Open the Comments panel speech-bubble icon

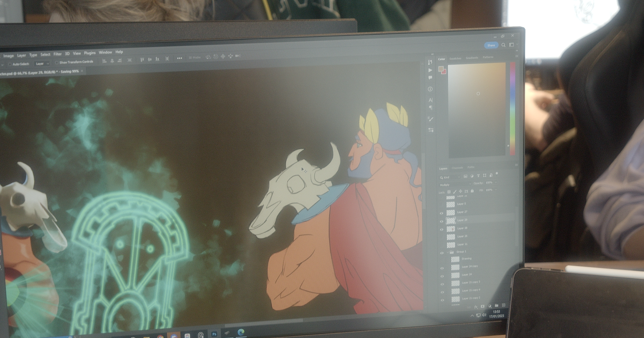pos(430,78)
